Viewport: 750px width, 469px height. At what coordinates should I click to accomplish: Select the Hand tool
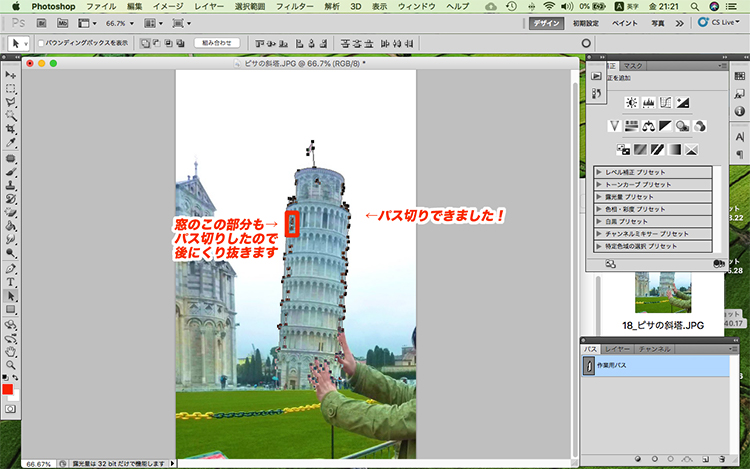[x=11, y=352]
